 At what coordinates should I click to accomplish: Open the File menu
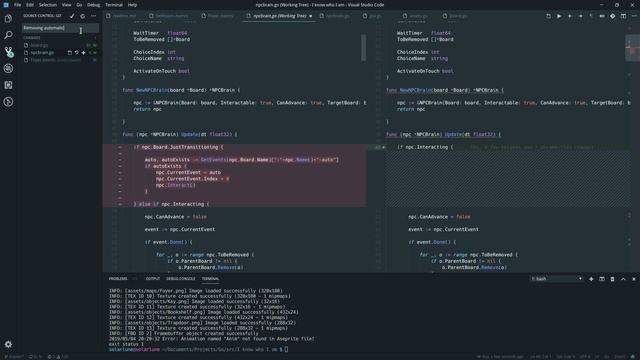tap(18, 5)
